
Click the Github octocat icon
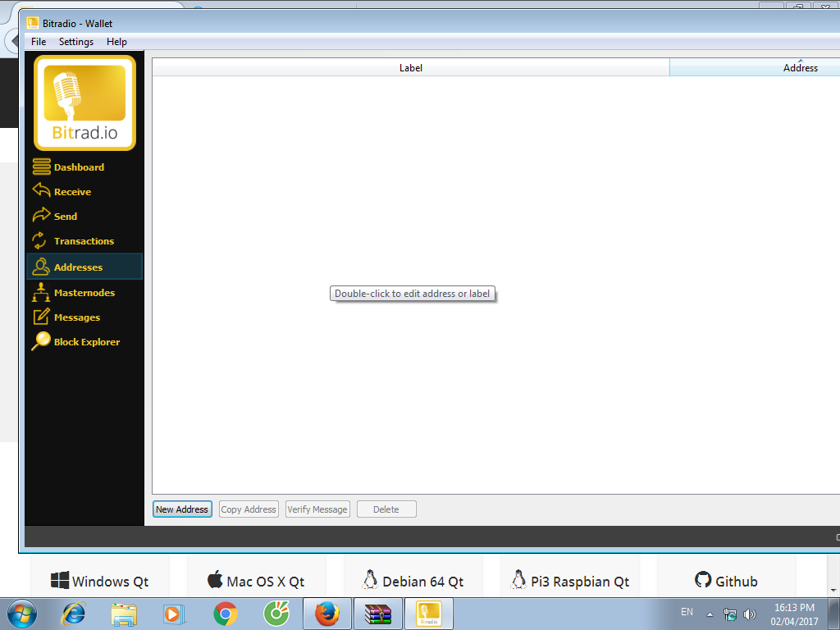click(703, 580)
